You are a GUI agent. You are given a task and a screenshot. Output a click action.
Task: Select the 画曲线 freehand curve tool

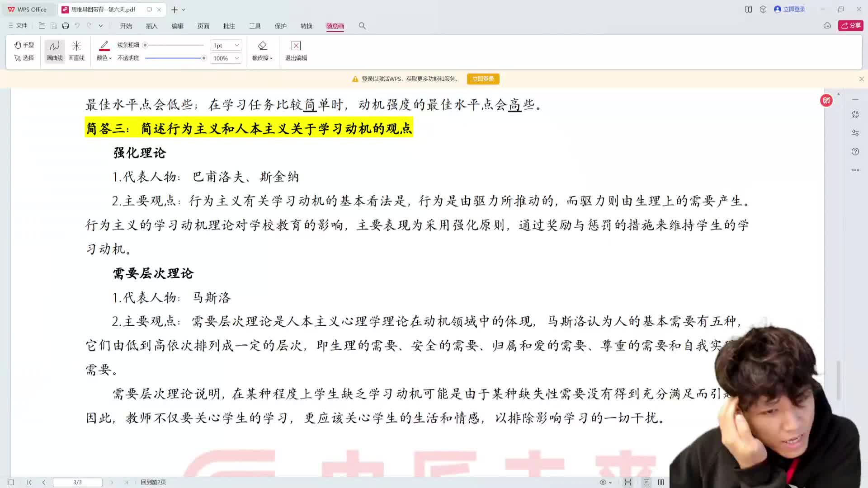coord(54,50)
